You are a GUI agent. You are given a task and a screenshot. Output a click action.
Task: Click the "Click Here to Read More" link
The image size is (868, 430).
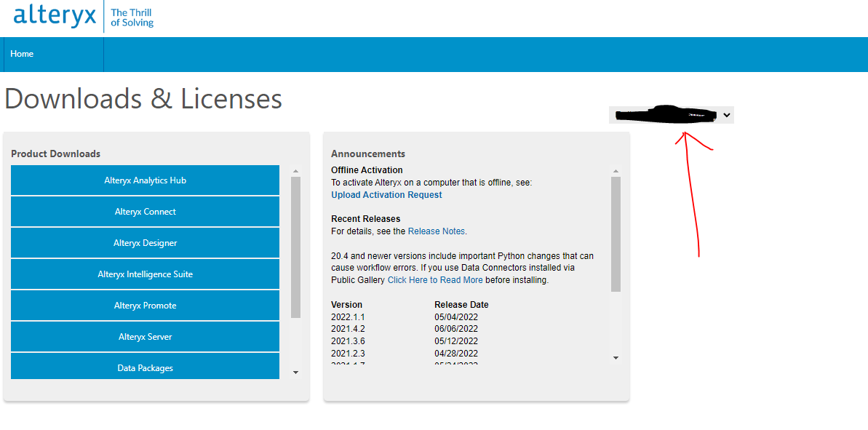pos(435,279)
